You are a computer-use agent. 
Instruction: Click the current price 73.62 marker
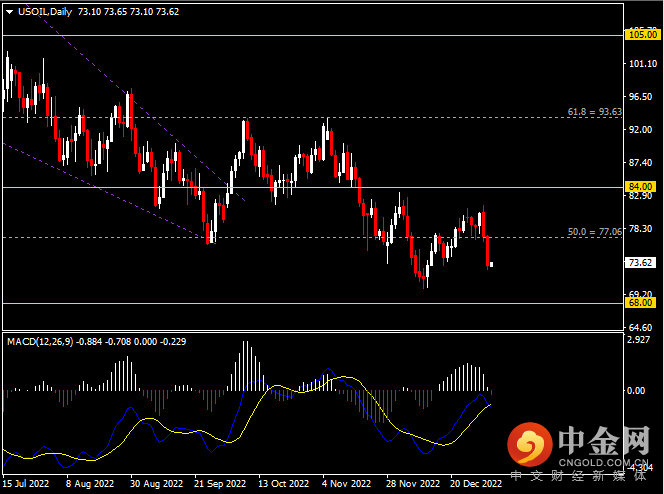click(639, 263)
